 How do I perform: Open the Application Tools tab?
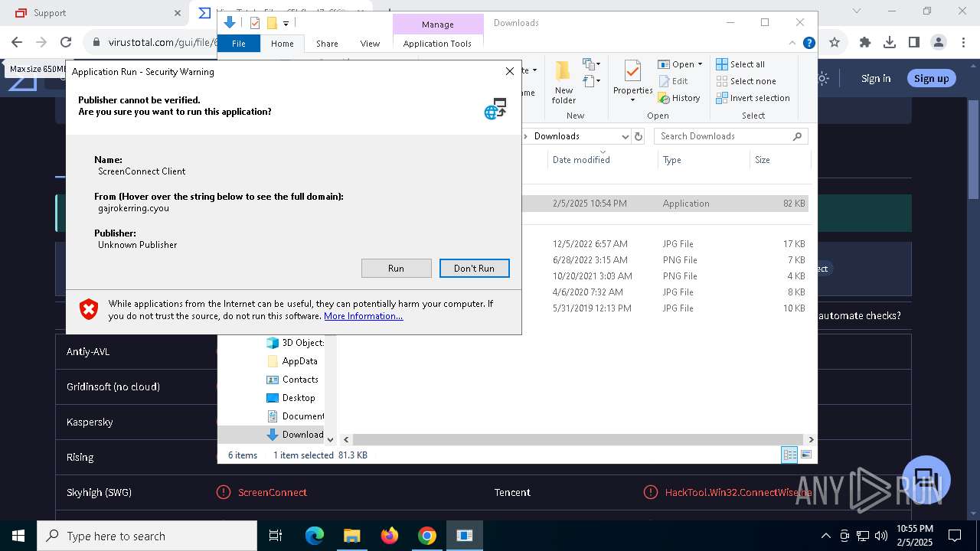tap(437, 44)
